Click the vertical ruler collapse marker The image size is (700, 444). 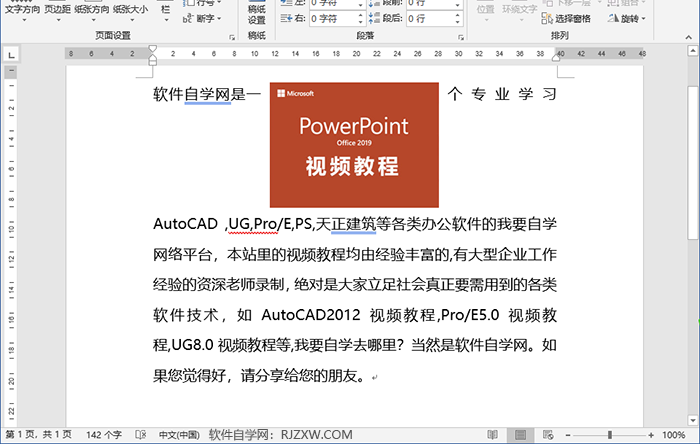click(11, 71)
